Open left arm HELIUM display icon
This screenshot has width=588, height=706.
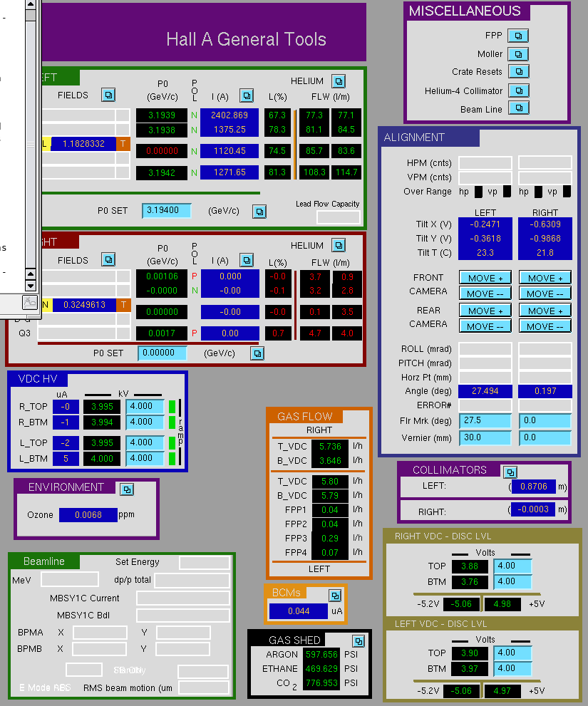(339, 81)
